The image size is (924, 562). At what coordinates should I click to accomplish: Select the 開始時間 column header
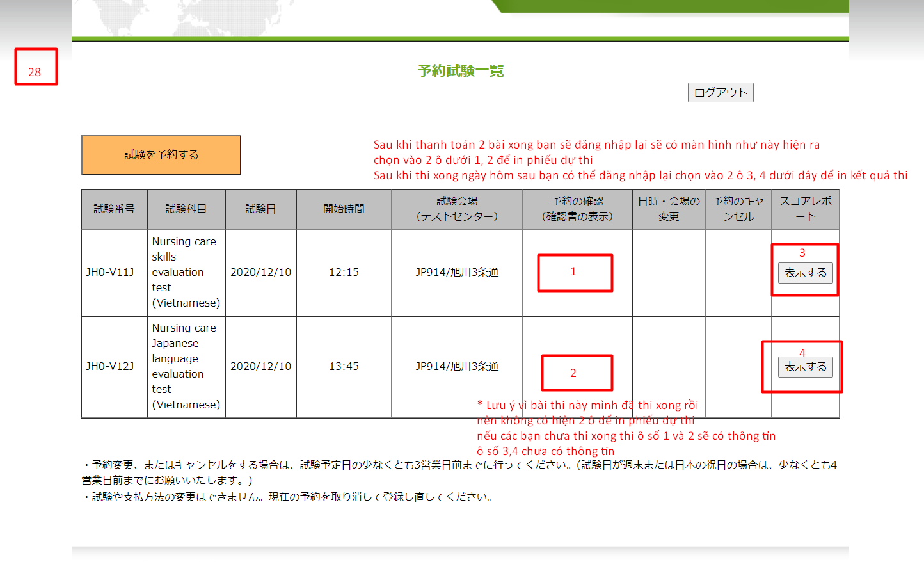tap(344, 209)
